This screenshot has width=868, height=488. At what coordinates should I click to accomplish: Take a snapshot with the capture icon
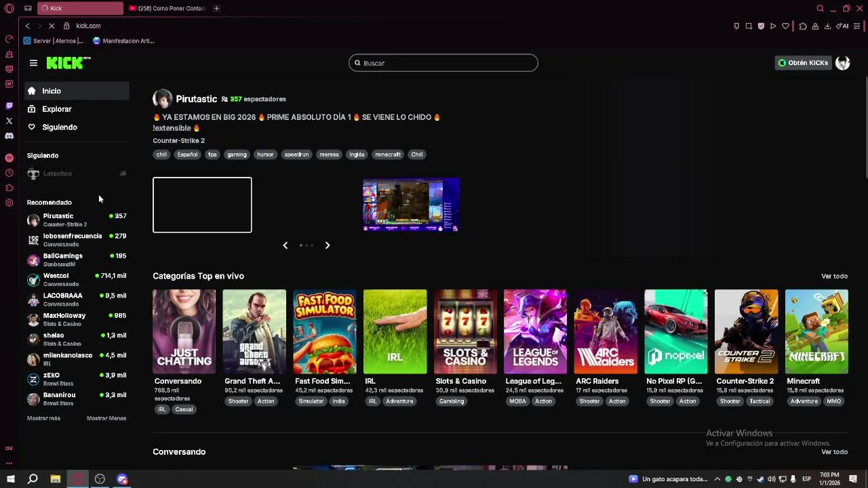[x=749, y=26]
